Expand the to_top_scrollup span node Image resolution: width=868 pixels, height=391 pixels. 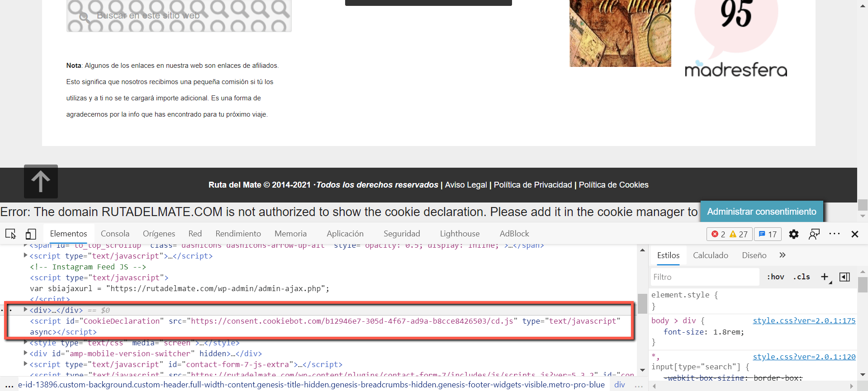coord(26,245)
